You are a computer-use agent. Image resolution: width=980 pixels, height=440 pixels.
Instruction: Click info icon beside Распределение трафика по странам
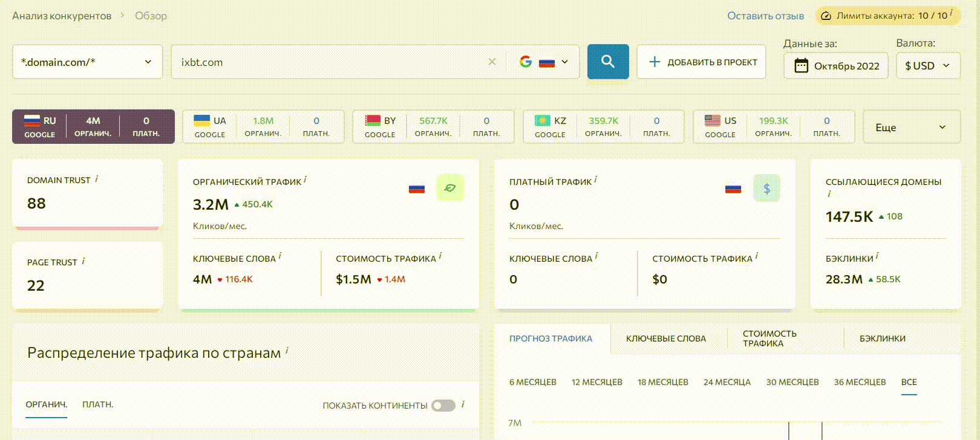[x=287, y=351]
